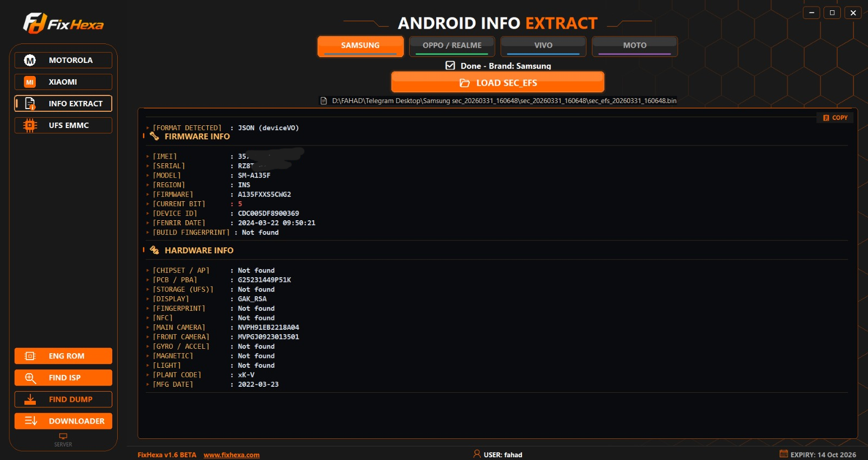The height and width of the screenshot is (460, 868).
Task: Open the www.fixhexa.com link
Action: pos(232,455)
